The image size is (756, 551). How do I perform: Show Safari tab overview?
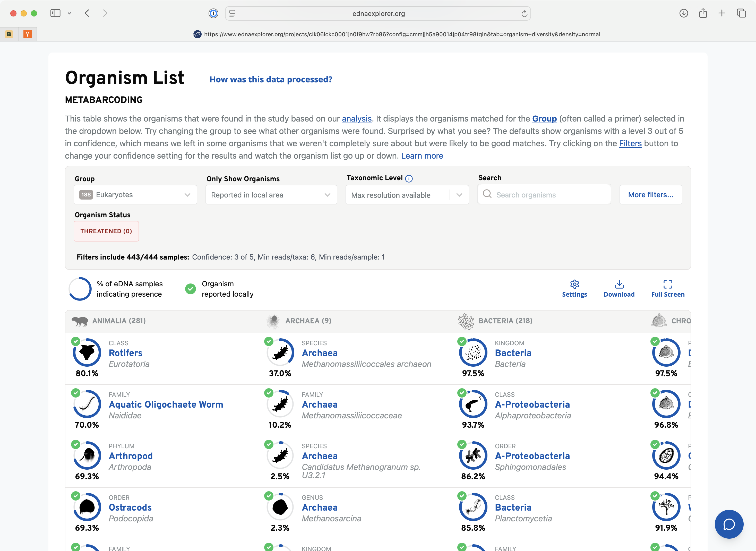(x=741, y=13)
